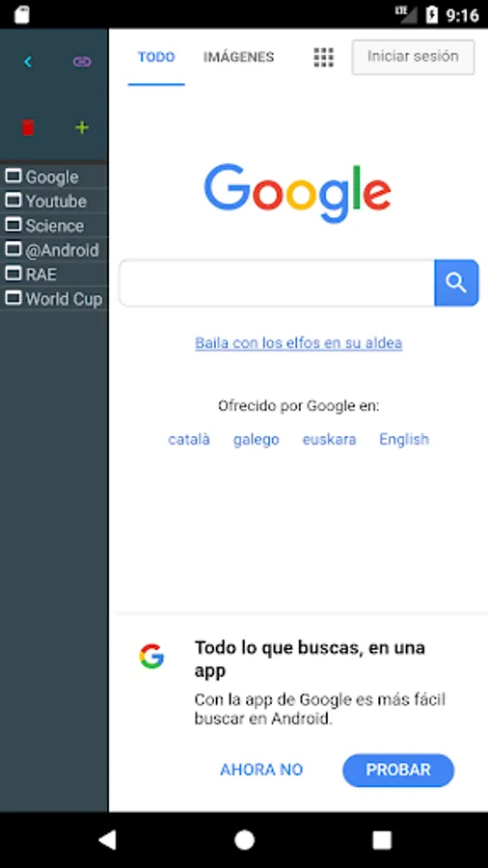
Task: Tap the PROBAR button
Action: (398, 770)
